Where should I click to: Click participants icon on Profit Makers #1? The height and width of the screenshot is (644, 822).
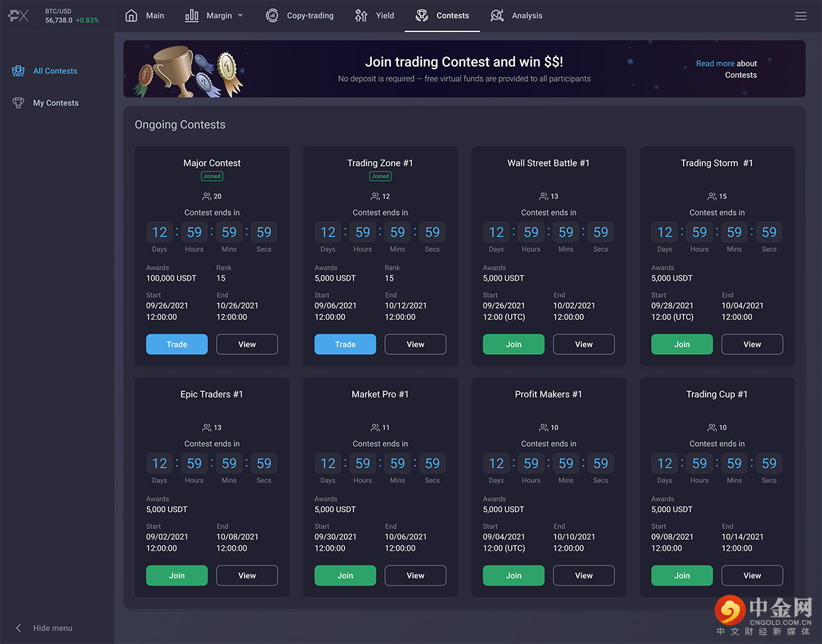pos(544,428)
